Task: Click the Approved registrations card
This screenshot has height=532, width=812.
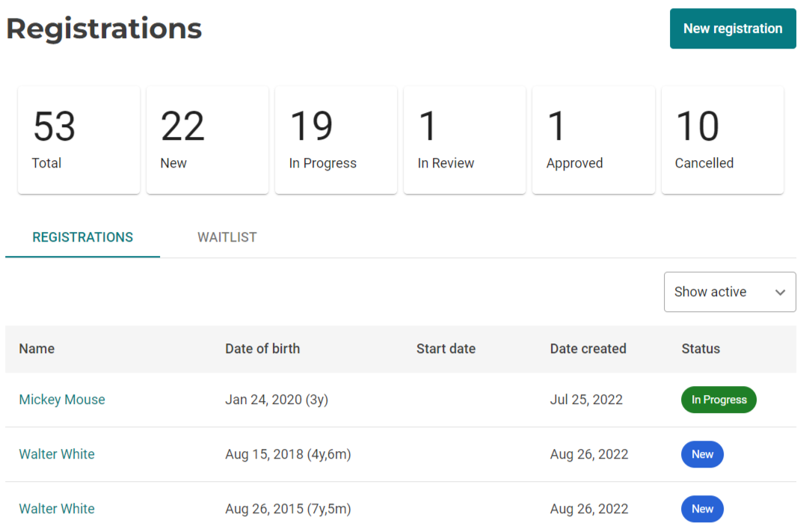Action: point(593,140)
